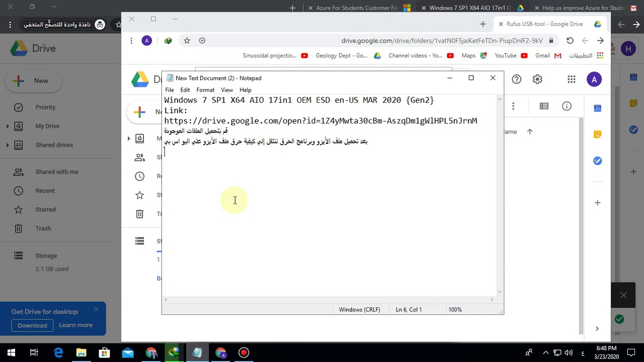Open the Notepad Edit menu
This screenshot has height=362, width=644.
tap(185, 90)
